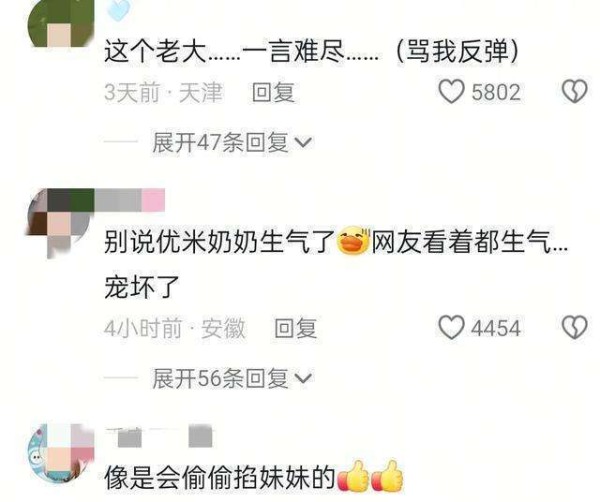Open the second commenter's pixelated avatar
Image resolution: width=600 pixels, height=502 pixels.
(61, 222)
